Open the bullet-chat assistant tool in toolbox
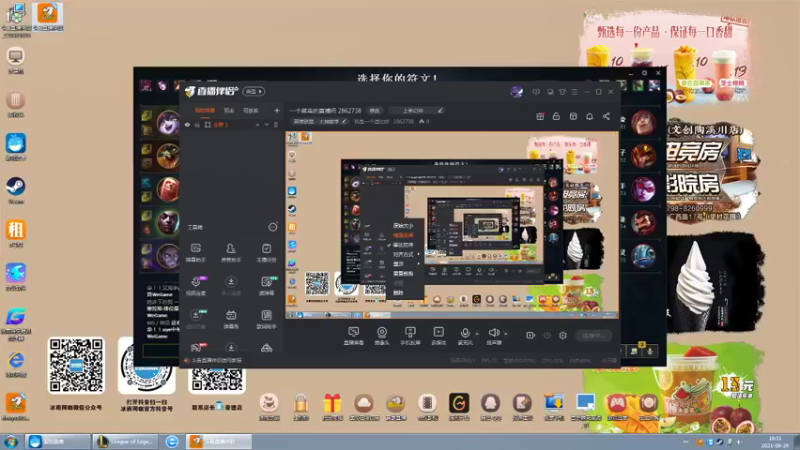The image size is (800, 450). [196, 252]
